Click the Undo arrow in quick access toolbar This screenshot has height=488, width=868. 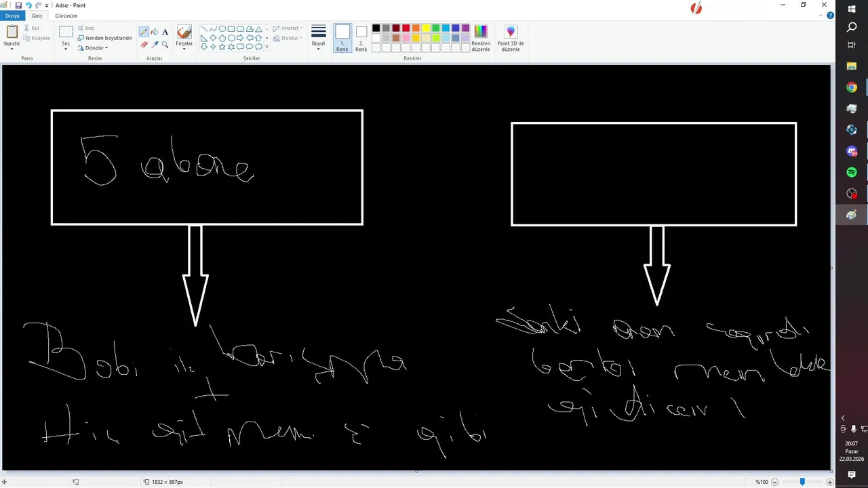pos(28,5)
